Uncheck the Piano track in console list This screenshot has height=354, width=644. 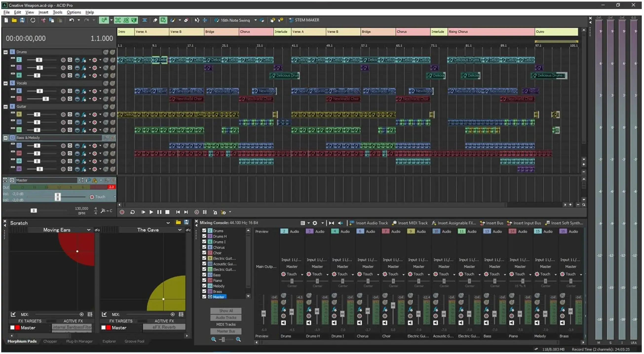click(x=204, y=280)
